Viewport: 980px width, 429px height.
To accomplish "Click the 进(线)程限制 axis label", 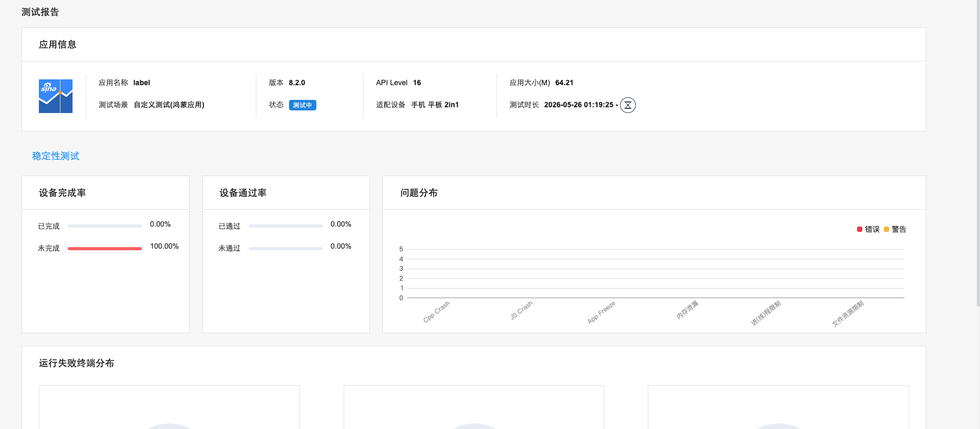I will 766,313.
